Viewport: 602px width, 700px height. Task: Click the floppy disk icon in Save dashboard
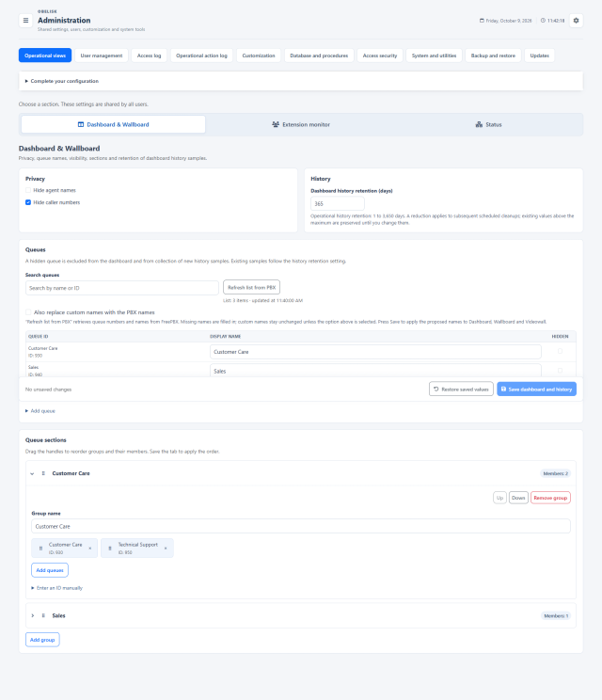(503, 390)
